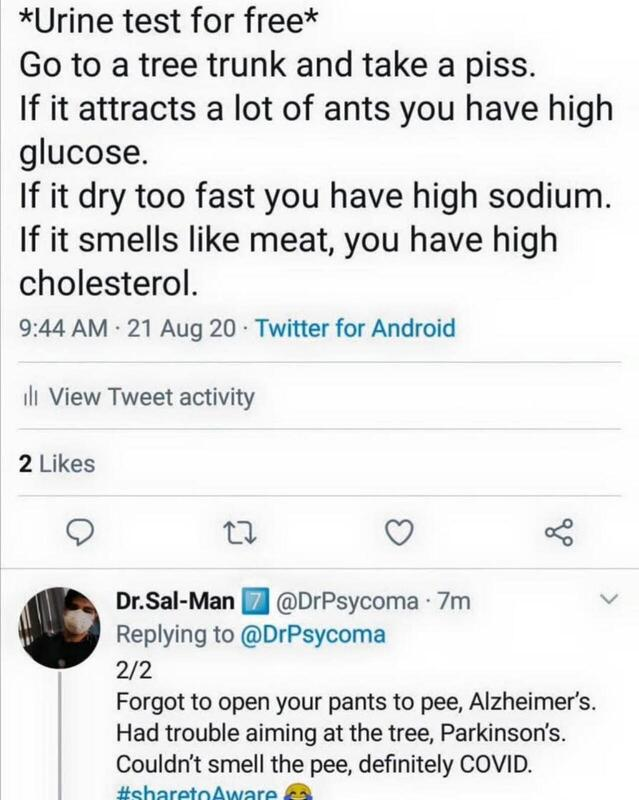Screen dimensions: 639x800
Task: Click the Dr.Sal-Man display name
Action: 175,602
